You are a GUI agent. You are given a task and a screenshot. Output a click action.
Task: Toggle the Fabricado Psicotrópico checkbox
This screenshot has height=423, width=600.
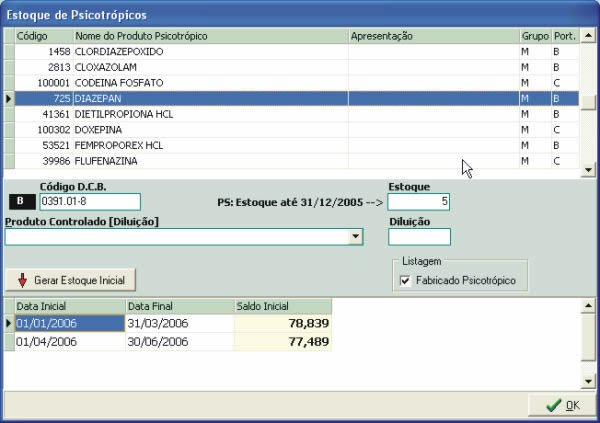[x=405, y=281]
